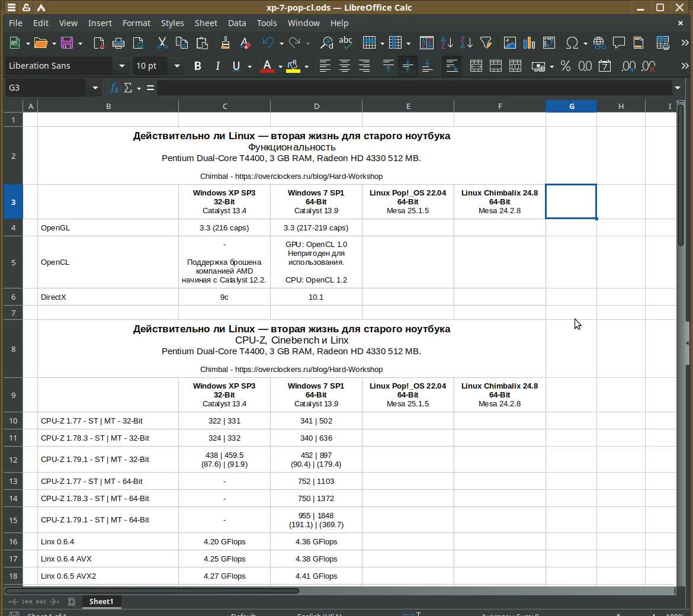Switch to the Sheet1 tab
The image size is (693, 616).
click(101, 601)
